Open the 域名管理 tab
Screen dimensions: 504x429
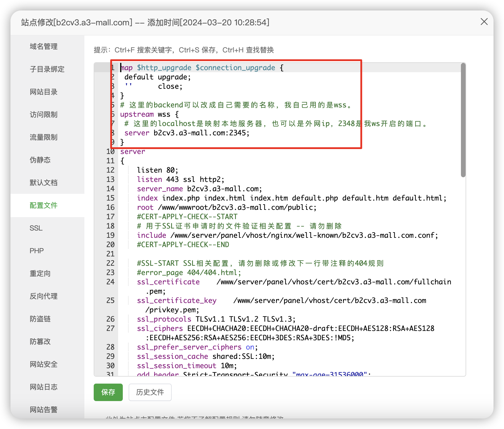tap(44, 46)
